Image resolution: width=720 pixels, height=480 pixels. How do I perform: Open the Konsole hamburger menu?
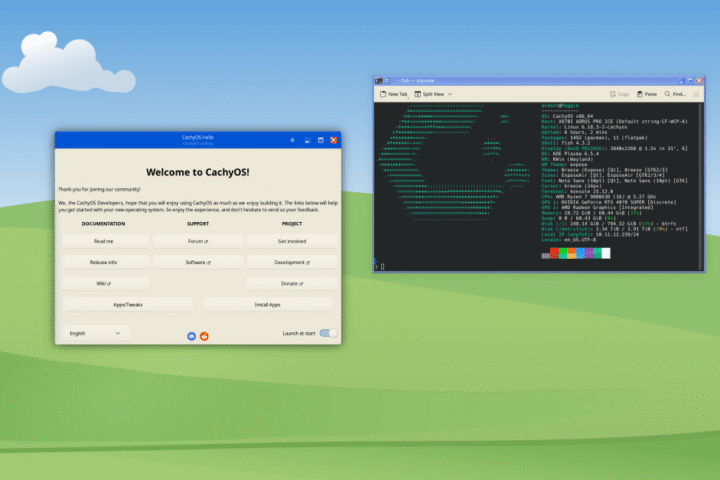coord(696,94)
